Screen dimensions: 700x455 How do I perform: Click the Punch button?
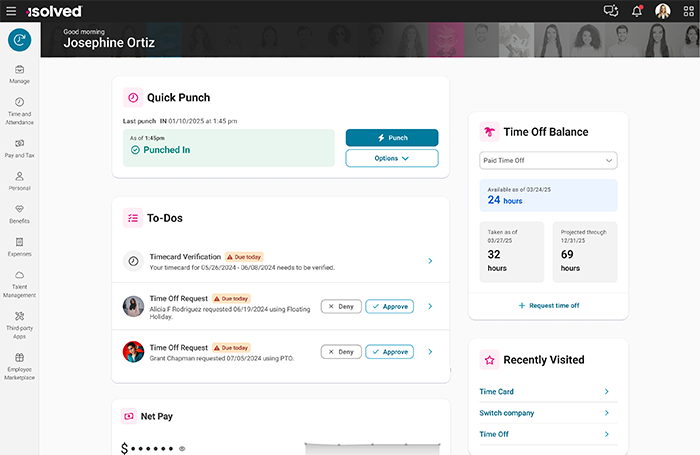coord(392,138)
